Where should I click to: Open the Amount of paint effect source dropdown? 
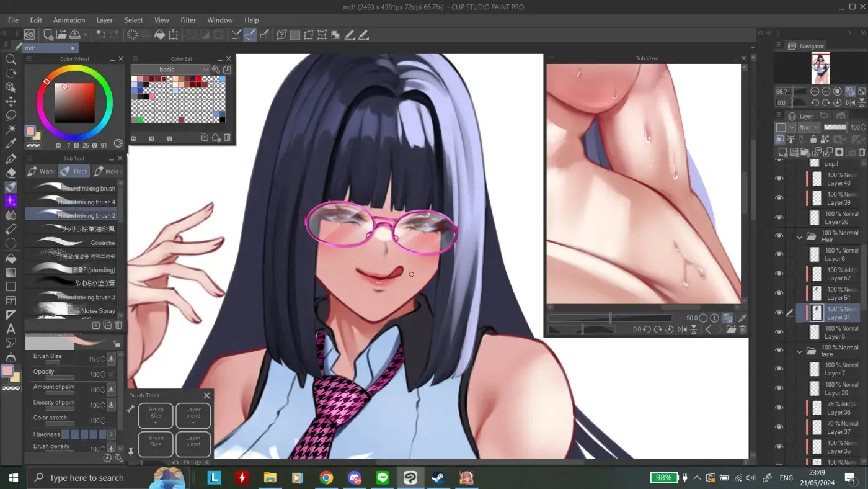[111, 390]
